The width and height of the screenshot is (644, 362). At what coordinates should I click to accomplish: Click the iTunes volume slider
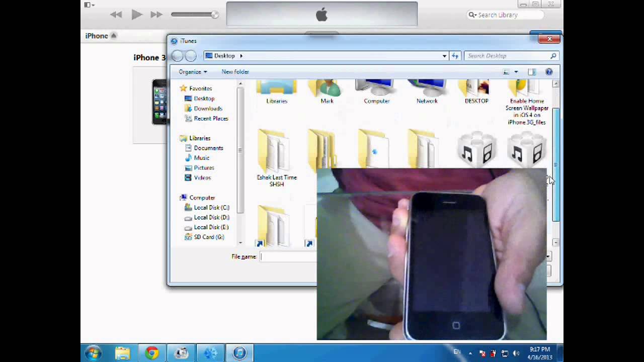click(194, 15)
